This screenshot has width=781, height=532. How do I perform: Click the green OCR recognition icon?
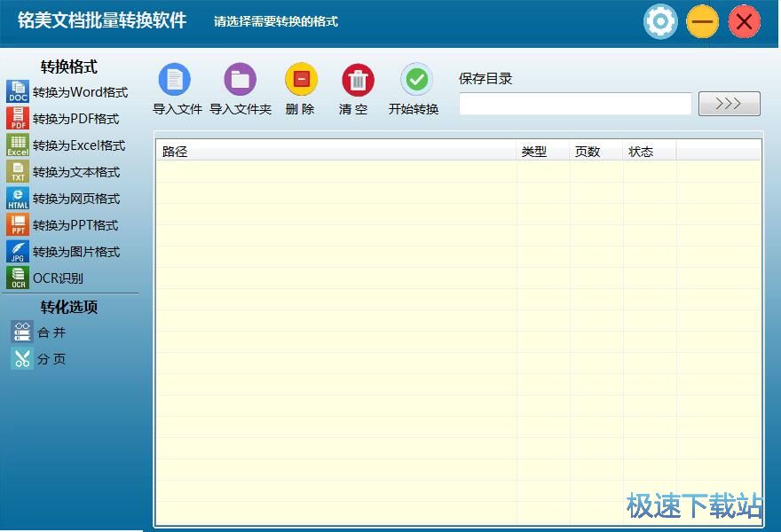18,278
